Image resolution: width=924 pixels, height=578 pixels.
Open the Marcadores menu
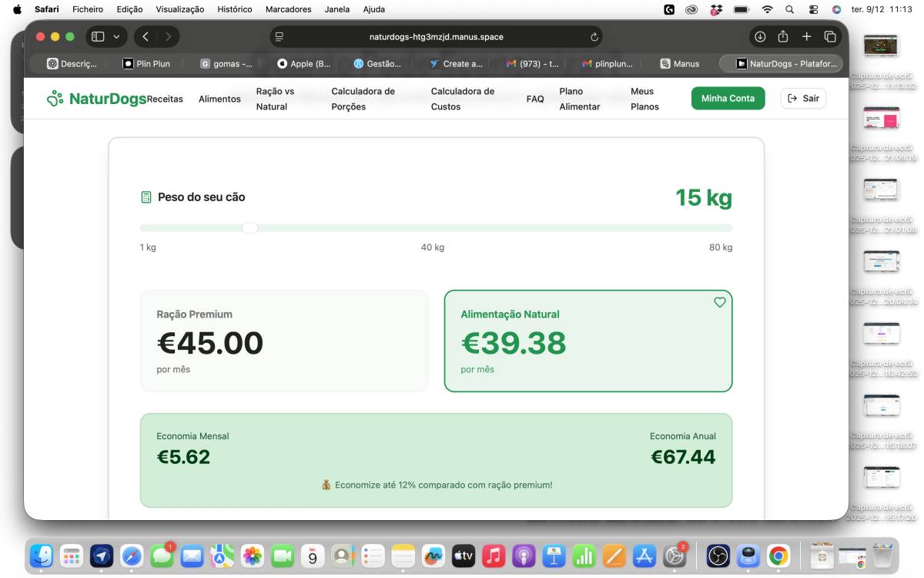pos(288,9)
